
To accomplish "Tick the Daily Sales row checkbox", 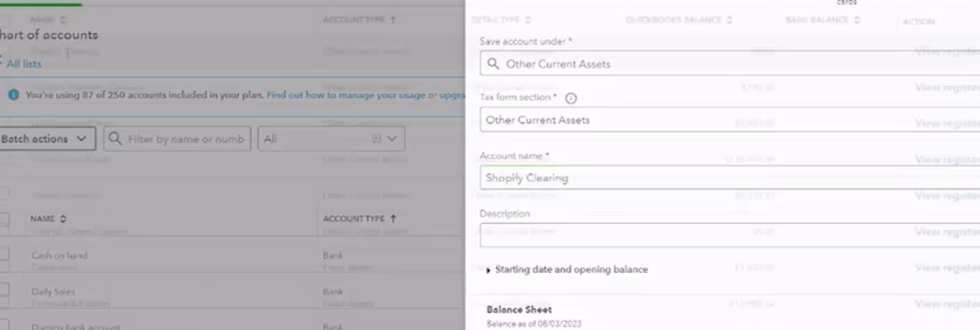I will tap(4, 291).
